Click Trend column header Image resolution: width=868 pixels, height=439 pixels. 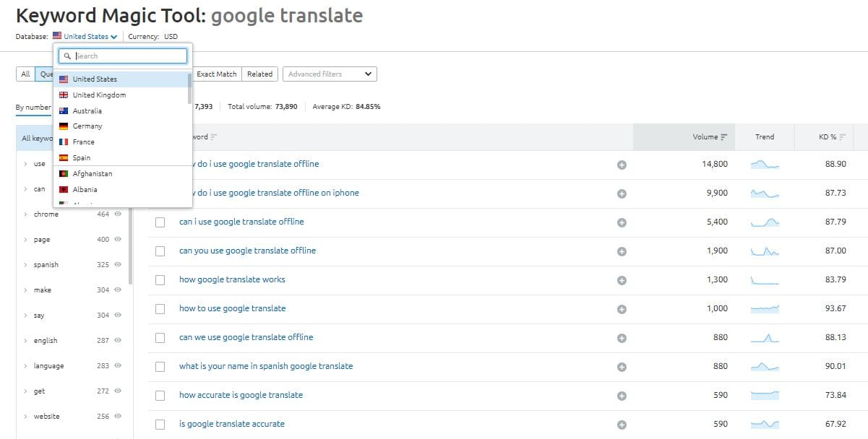(x=765, y=137)
